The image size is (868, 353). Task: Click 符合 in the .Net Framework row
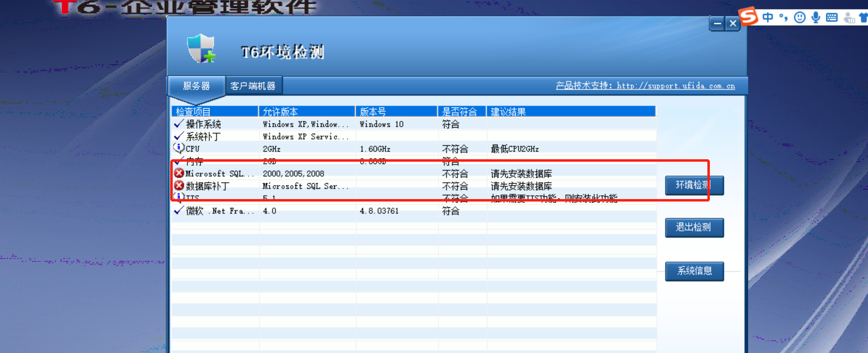coord(451,211)
